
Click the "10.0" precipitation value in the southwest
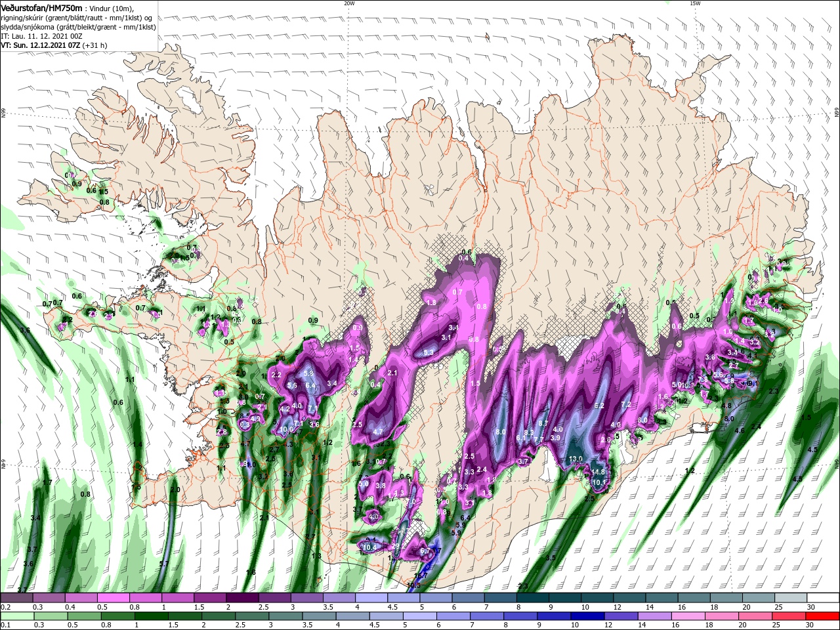tap(287, 430)
